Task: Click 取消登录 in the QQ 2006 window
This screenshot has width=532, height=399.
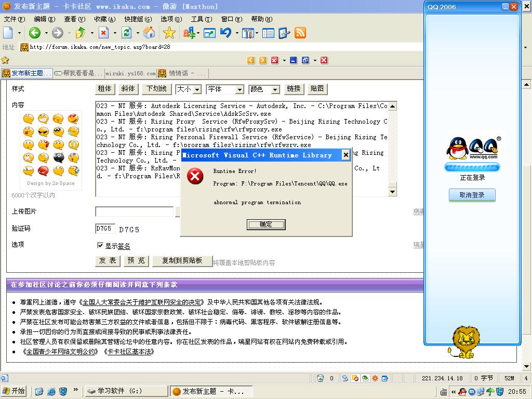Action: click(x=472, y=195)
